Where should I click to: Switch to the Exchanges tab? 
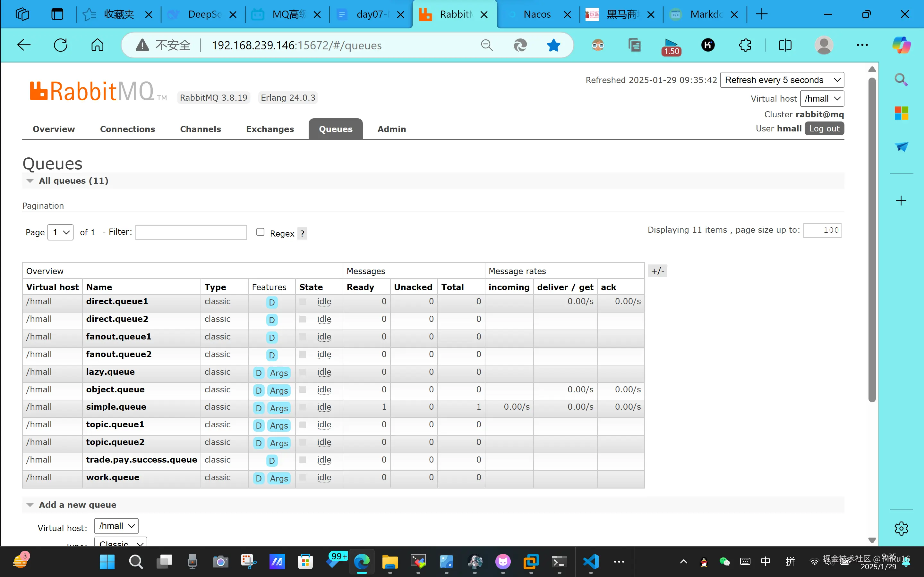point(269,129)
